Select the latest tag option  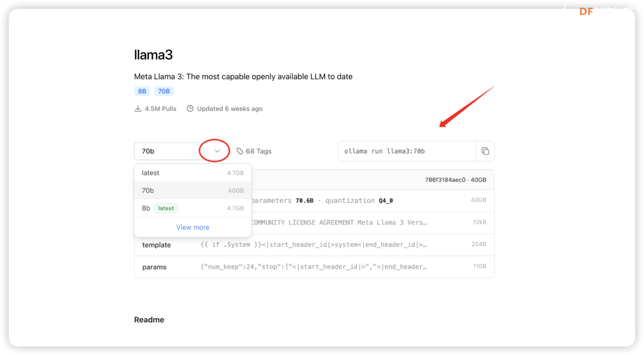click(x=193, y=173)
